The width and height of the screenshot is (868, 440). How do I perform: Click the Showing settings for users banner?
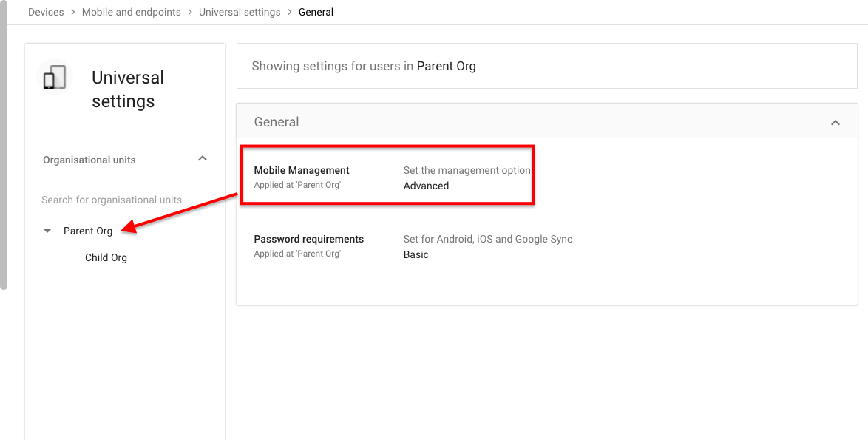[x=547, y=66]
